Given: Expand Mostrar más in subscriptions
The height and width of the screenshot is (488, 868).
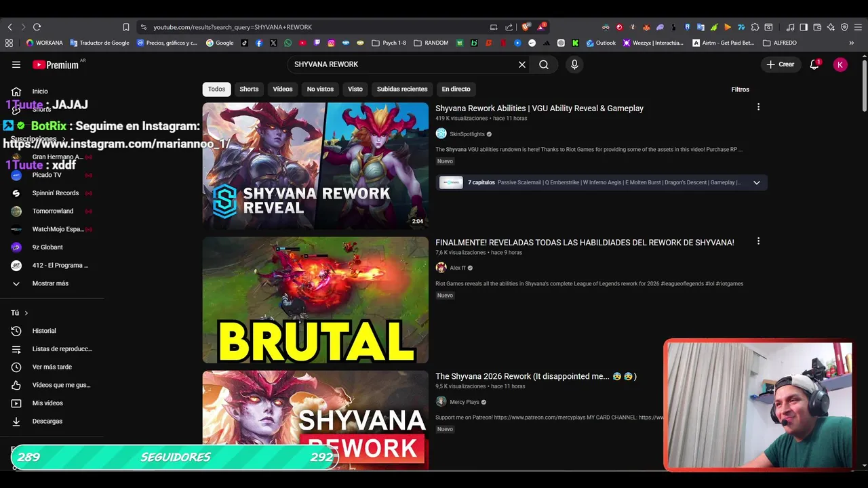Looking at the screenshot, I should point(52,283).
